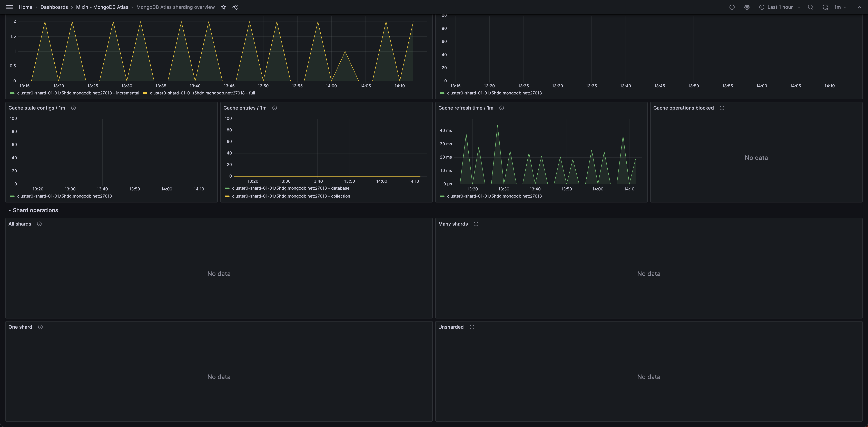Star this dashboard as favorite
Screen dimensions: 868x427
[x=223, y=7]
